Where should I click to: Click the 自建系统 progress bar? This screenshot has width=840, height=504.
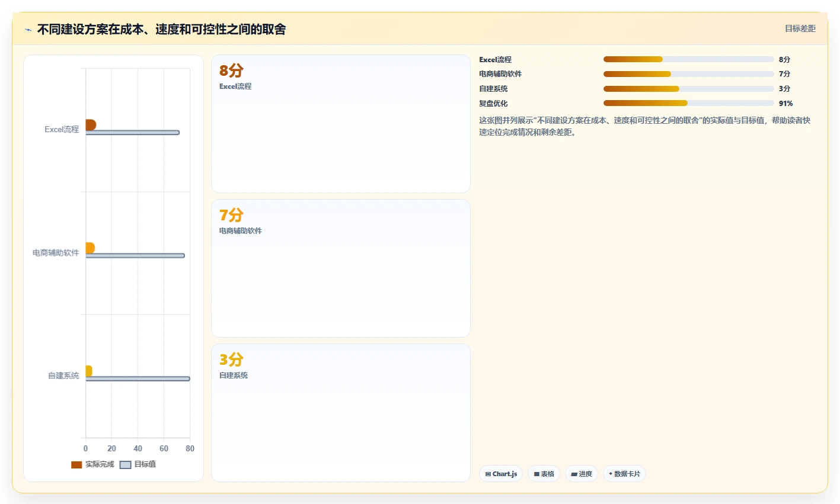689,89
